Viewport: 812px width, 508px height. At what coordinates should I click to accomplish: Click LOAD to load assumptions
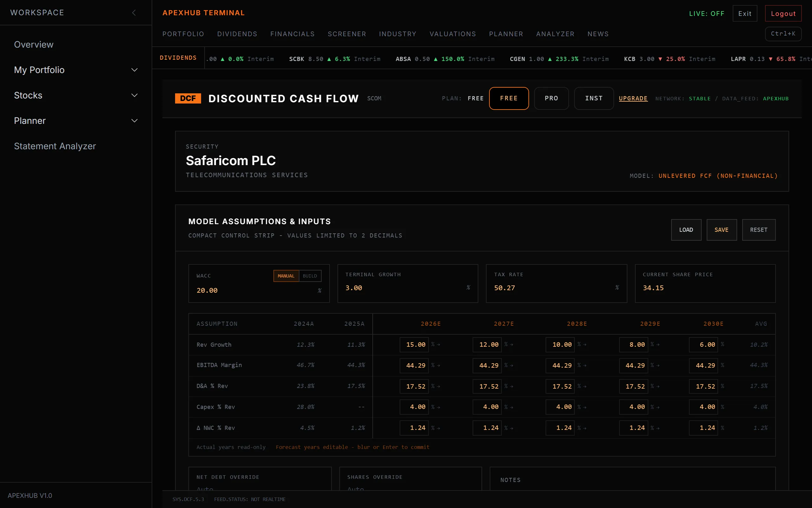point(686,230)
